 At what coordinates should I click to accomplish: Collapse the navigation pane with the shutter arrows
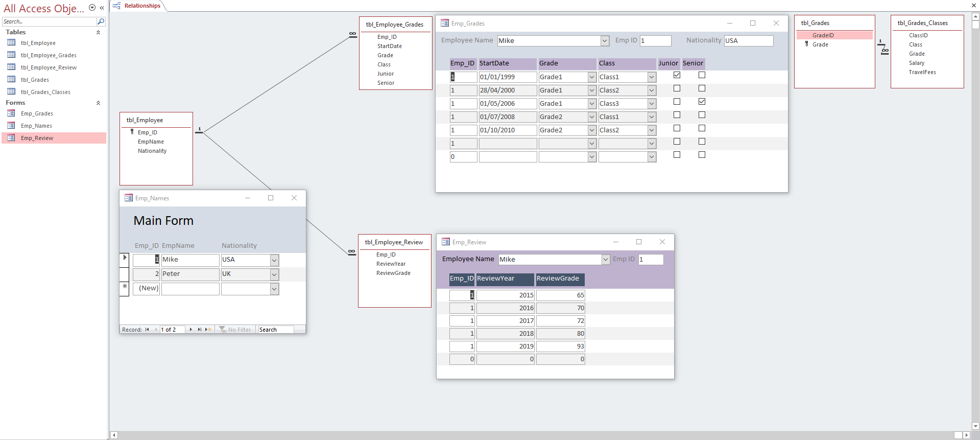[102, 8]
